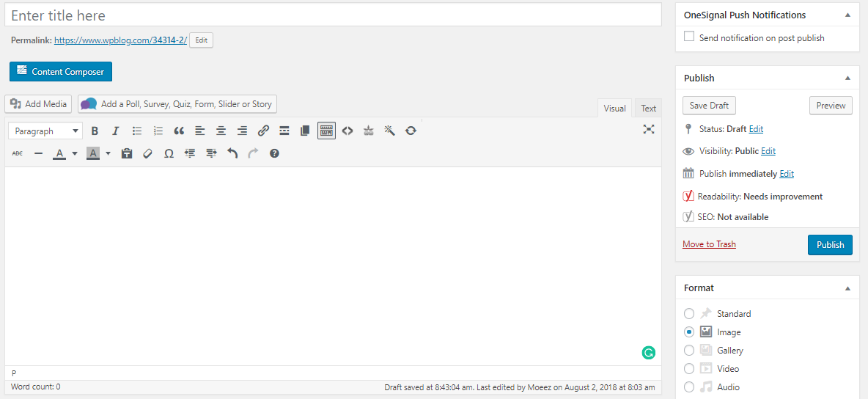Click the background color swatch button
The width and height of the screenshot is (868, 399).
click(x=93, y=154)
